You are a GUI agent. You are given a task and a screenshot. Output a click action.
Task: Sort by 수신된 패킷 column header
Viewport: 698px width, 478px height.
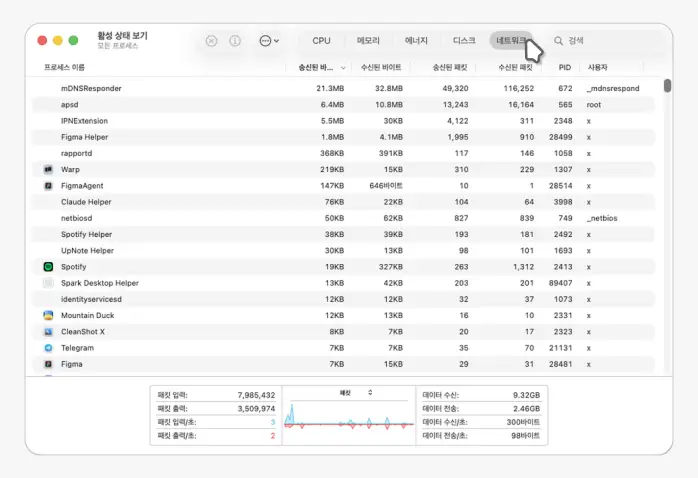(515, 67)
